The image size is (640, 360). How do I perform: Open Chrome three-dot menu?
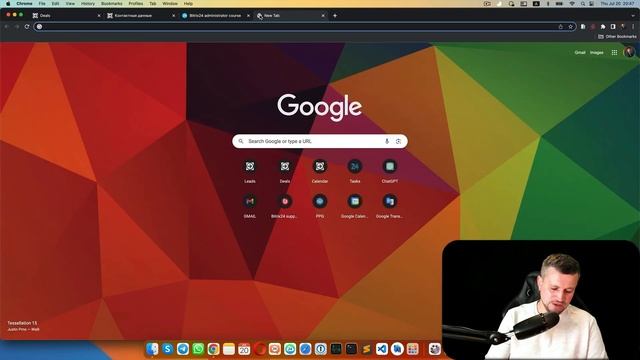[x=633, y=27]
